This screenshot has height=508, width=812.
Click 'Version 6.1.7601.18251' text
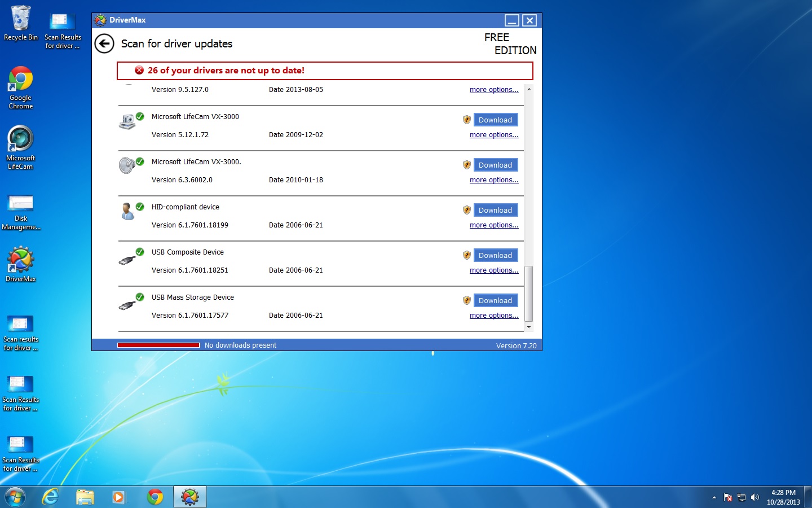190,270
